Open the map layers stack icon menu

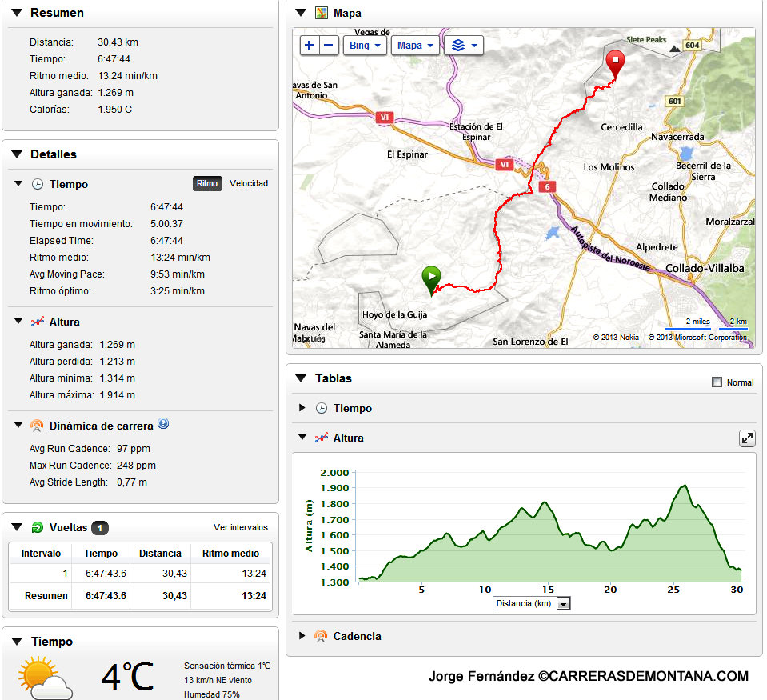pyautogui.click(x=463, y=46)
